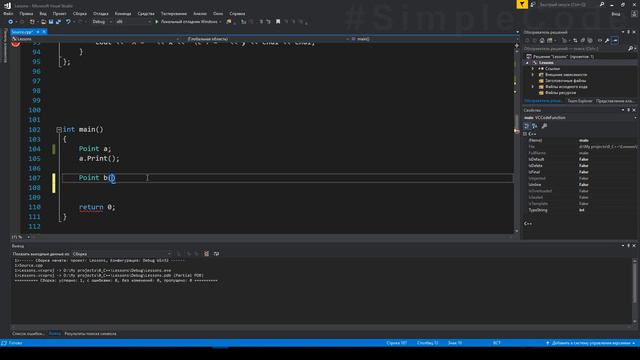The image size is (640, 360).
Task: Click the Show All Files icon in Solution Explorer
Action: pyautogui.click(x=590, y=40)
